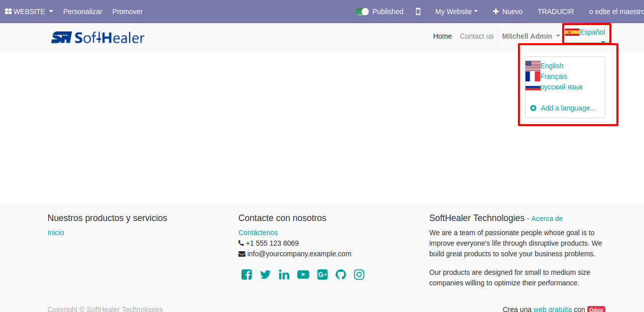This screenshot has width=644, height=312.
Task: Open the My Website dropdown
Action: [456, 12]
